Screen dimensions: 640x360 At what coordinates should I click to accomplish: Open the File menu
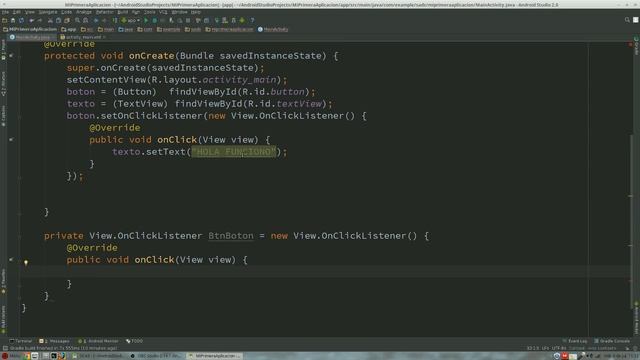point(5,12)
